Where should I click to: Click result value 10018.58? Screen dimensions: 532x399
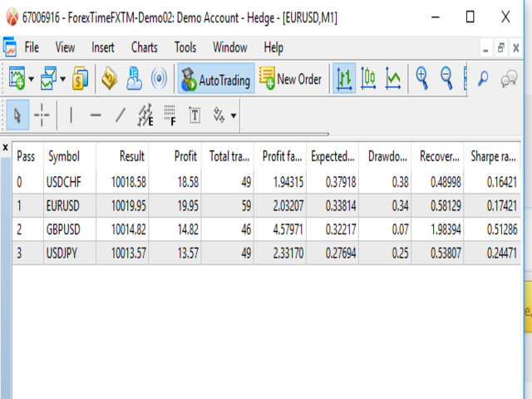pos(129,182)
